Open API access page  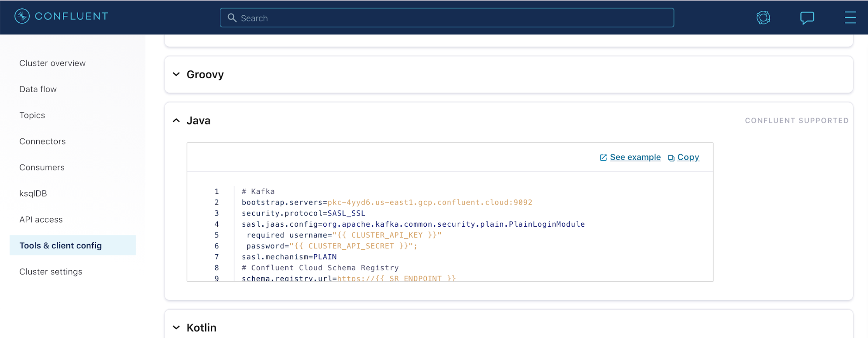tap(41, 220)
